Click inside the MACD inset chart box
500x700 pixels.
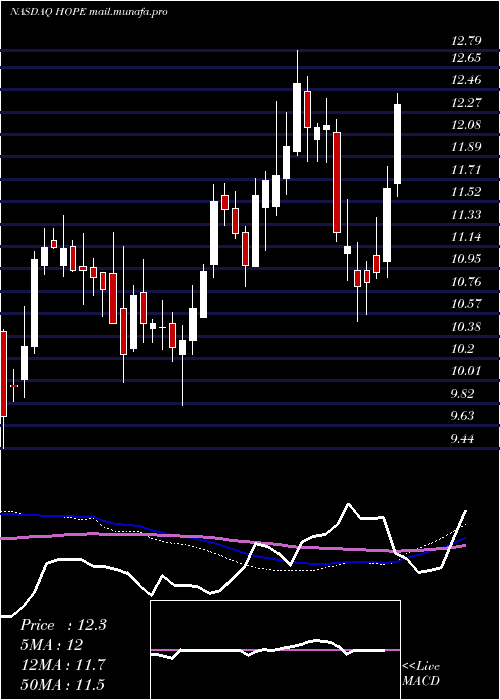pyautogui.click(x=275, y=650)
